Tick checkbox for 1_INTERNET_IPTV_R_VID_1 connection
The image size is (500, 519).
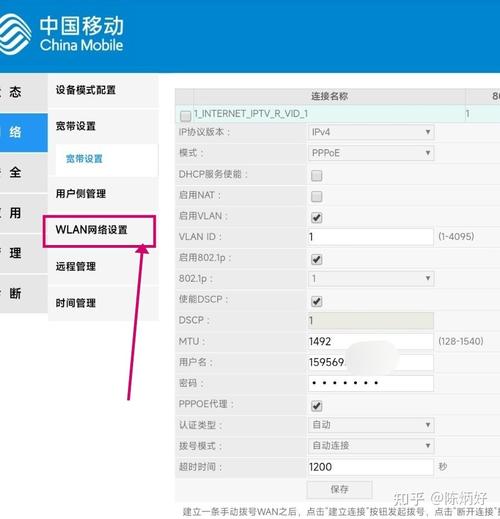pyautogui.click(x=185, y=116)
